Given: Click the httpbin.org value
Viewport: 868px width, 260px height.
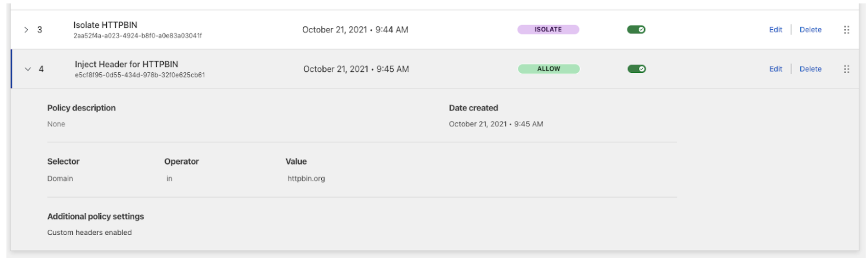Looking at the screenshot, I should point(306,179).
